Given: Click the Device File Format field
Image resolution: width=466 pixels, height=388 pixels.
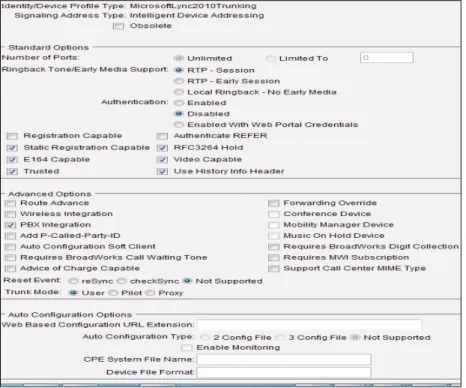Looking at the screenshot, I should click(x=284, y=372).
